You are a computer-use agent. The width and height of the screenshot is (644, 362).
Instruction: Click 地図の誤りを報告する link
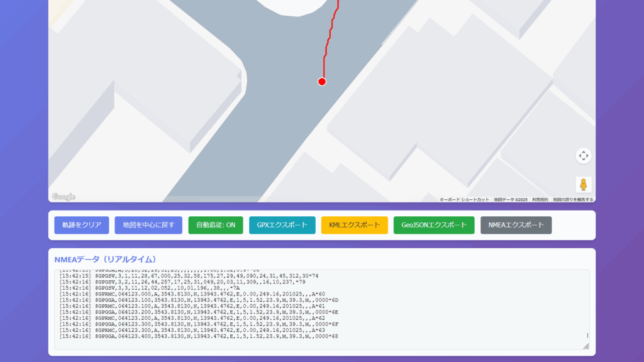[x=573, y=199]
